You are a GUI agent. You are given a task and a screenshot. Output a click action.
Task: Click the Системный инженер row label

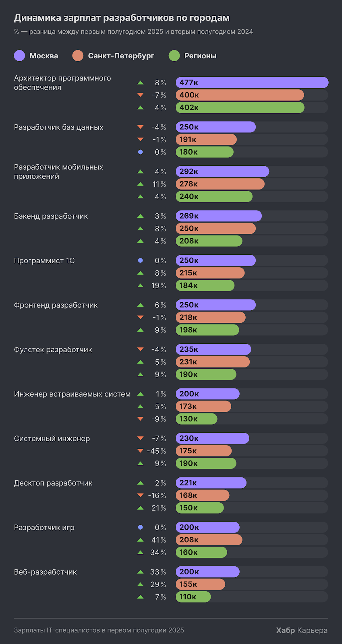52,438
